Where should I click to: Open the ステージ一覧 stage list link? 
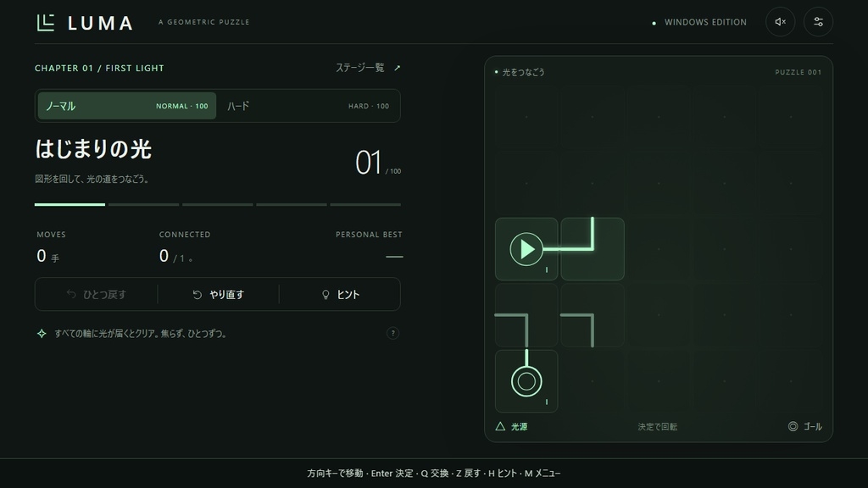tap(368, 68)
